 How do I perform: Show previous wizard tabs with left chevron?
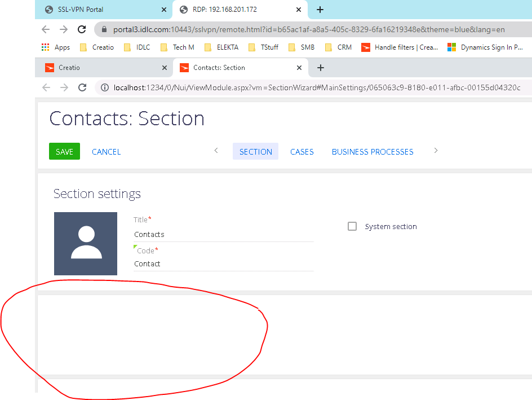[216, 151]
